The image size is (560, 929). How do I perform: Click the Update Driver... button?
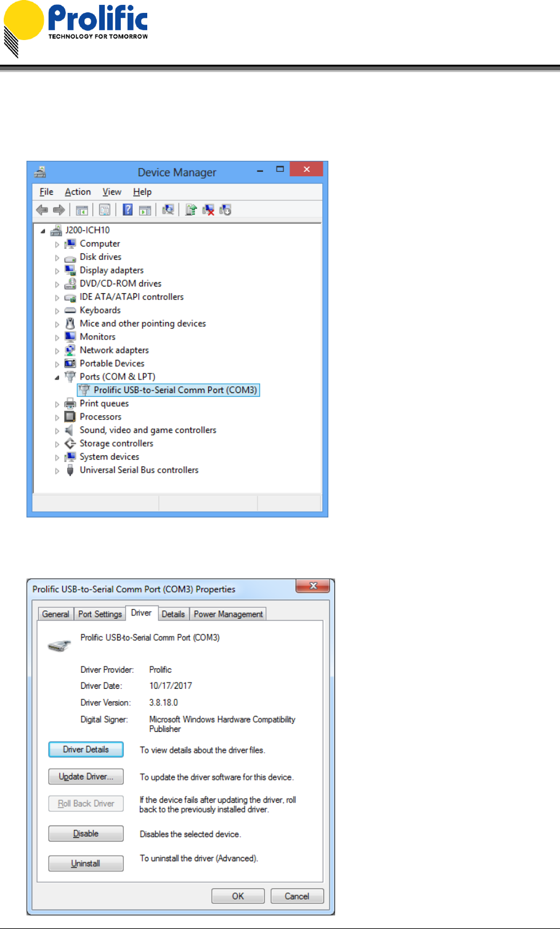coord(86,776)
